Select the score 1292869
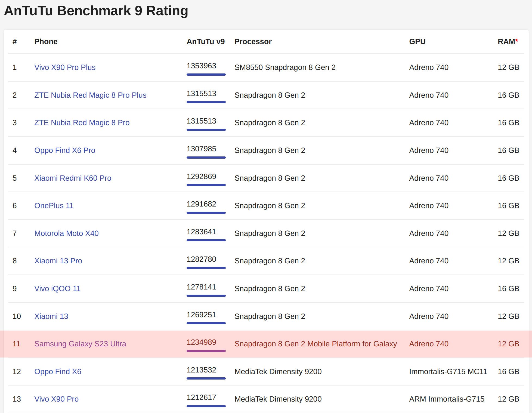Screen dimensions: 532x413 (x=201, y=177)
